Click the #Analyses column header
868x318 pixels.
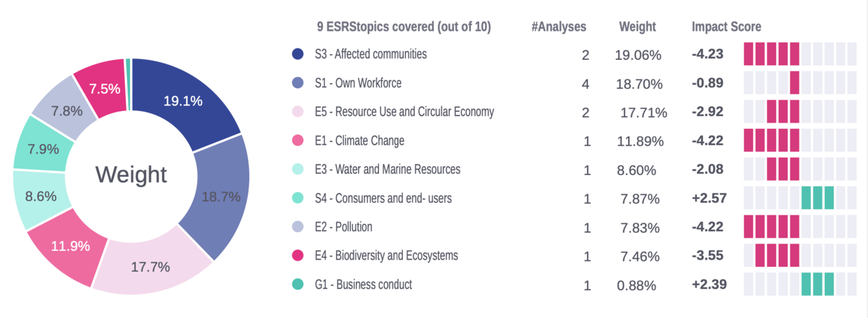tap(558, 27)
